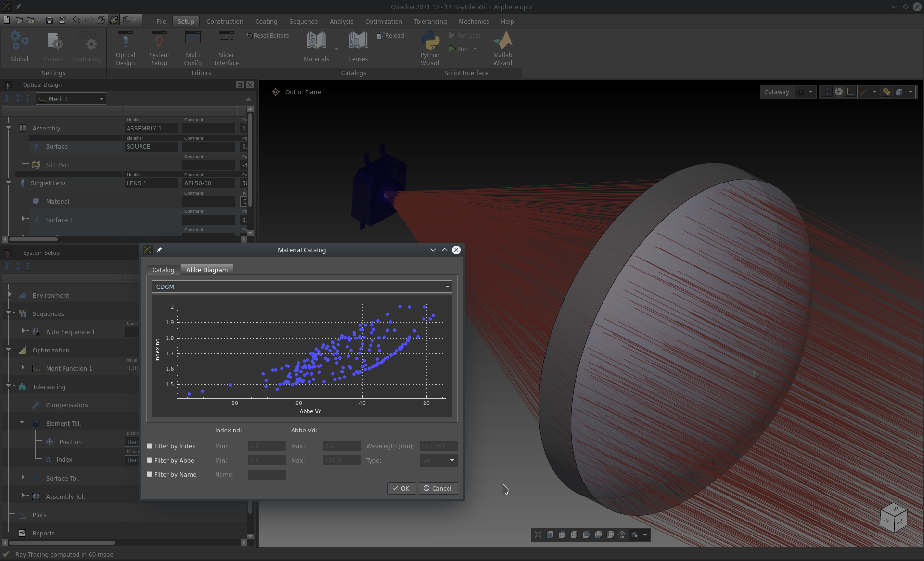Open the viewport gear settings icon

click(x=886, y=91)
